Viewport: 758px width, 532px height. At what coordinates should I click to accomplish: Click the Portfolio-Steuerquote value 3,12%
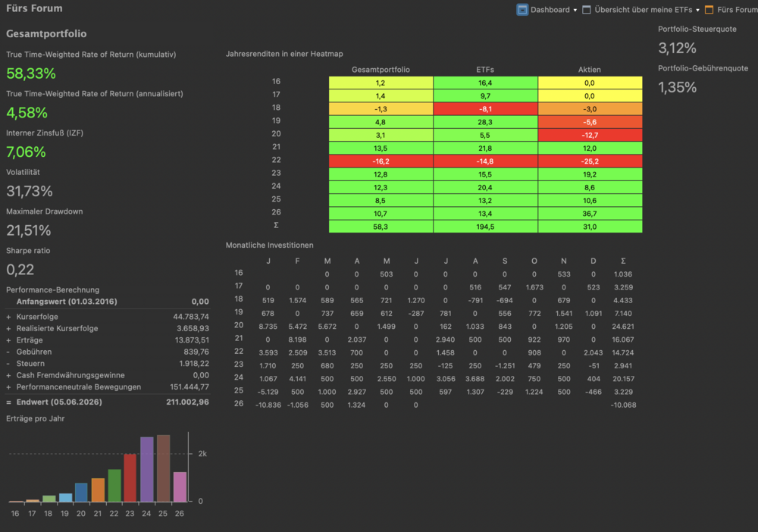pos(677,48)
